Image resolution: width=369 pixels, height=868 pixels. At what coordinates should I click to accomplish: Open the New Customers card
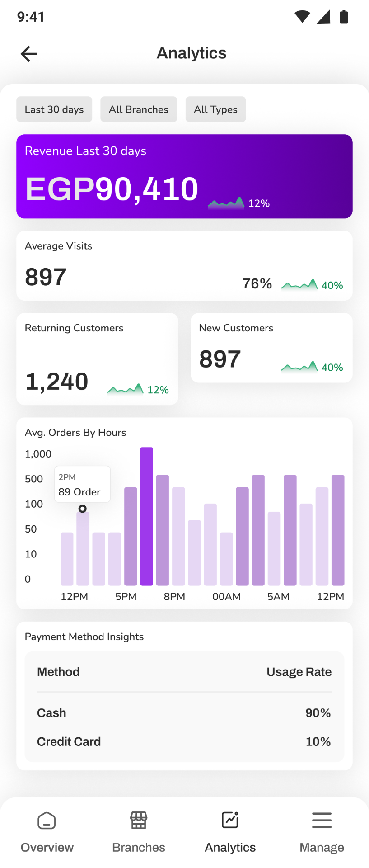[x=271, y=348]
